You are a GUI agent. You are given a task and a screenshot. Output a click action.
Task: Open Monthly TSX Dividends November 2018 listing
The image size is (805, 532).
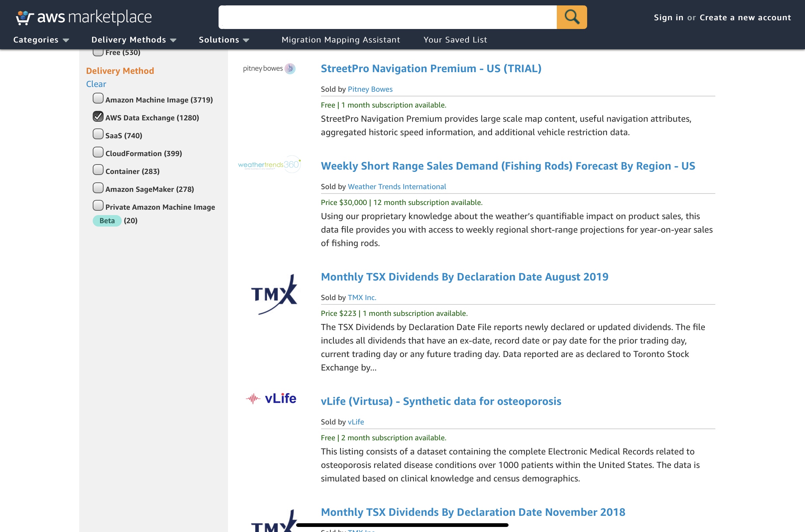473,512
